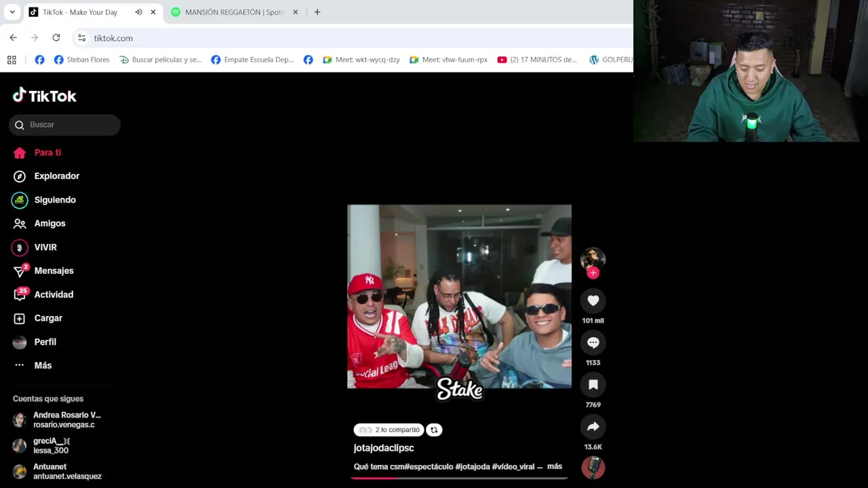Mute the TikTok tab audio icon

tap(138, 12)
